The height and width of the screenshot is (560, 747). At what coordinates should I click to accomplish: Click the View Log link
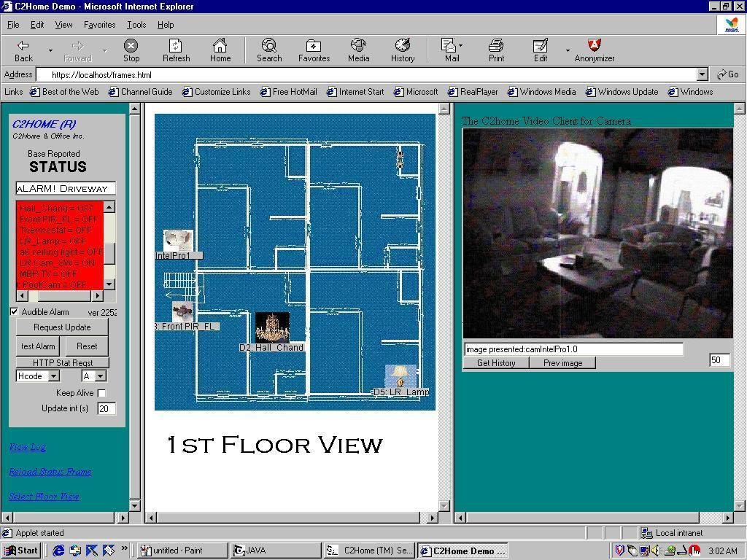(x=27, y=447)
